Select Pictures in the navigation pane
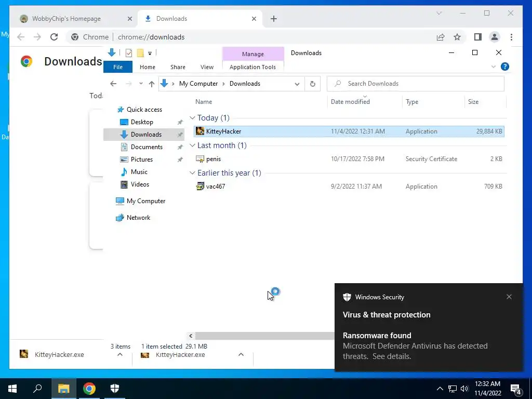The width and height of the screenshot is (532, 399). (141, 159)
